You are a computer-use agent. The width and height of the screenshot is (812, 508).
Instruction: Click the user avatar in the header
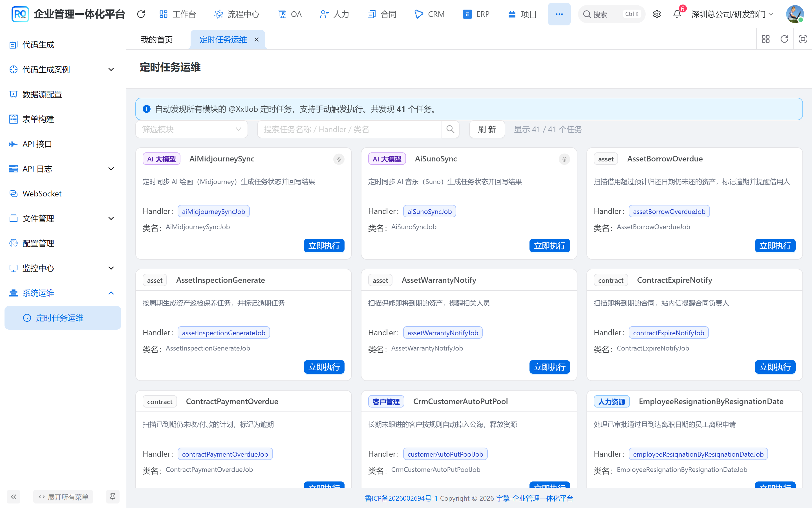click(x=795, y=14)
